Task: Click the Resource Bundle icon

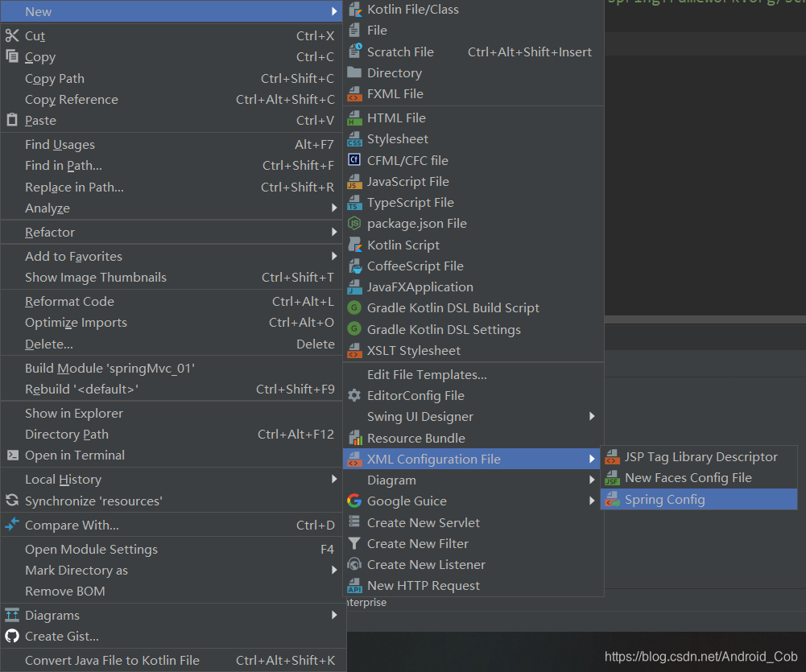Action: tap(354, 438)
